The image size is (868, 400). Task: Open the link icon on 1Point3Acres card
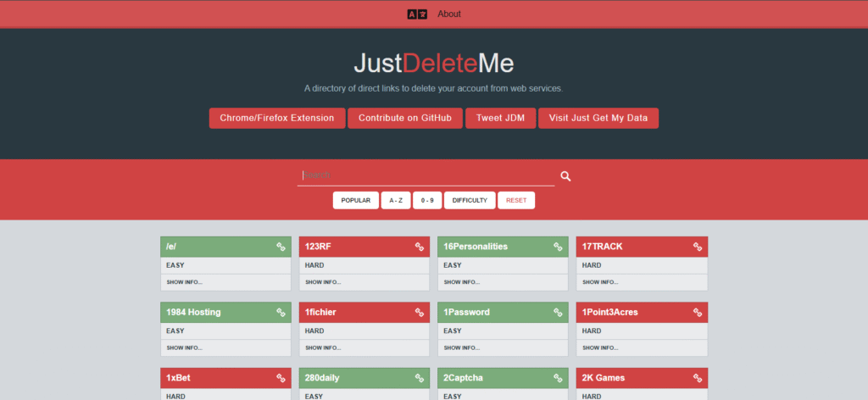pyautogui.click(x=698, y=312)
